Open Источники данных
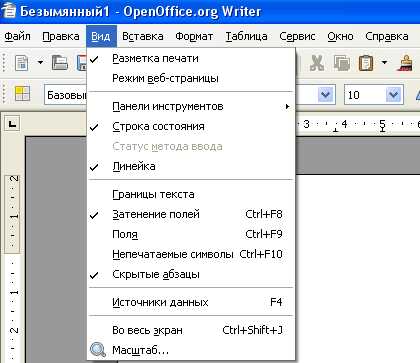 click(191, 302)
